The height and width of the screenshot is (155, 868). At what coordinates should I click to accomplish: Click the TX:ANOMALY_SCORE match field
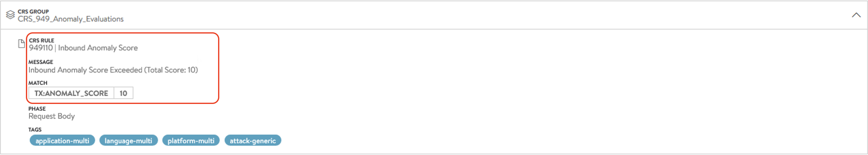[x=72, y=93]
